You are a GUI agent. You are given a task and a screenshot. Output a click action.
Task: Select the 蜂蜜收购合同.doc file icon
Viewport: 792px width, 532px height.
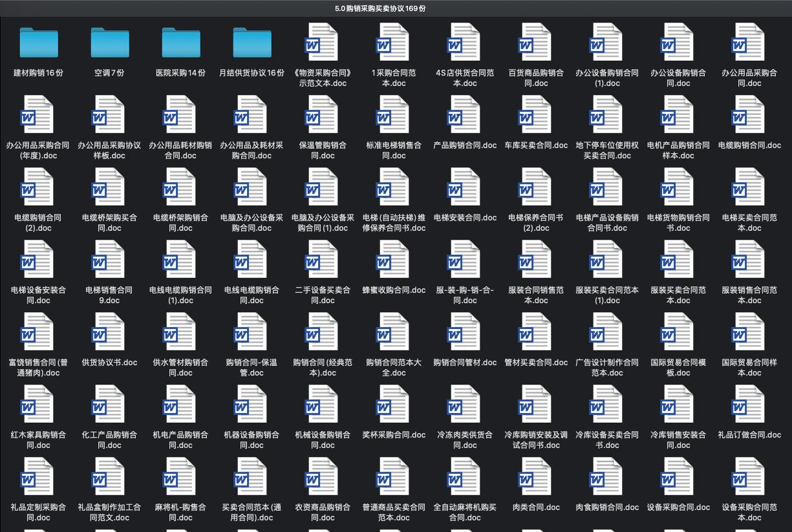394,260
